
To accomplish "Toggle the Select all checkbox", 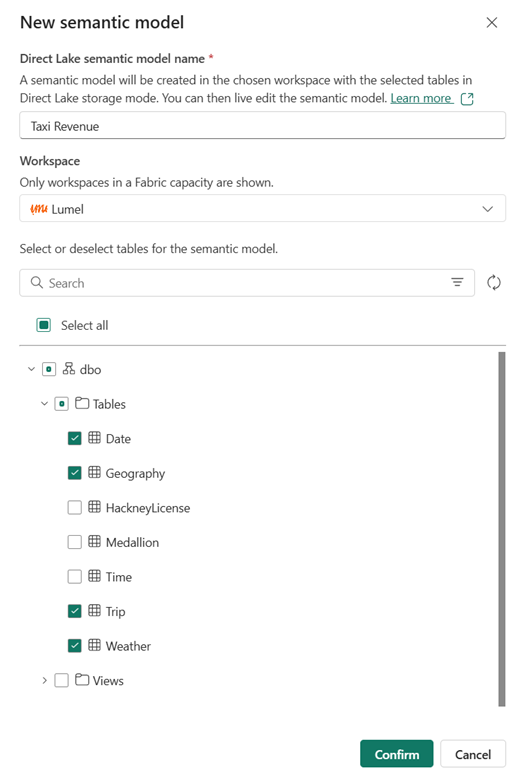I will (44, 325).
